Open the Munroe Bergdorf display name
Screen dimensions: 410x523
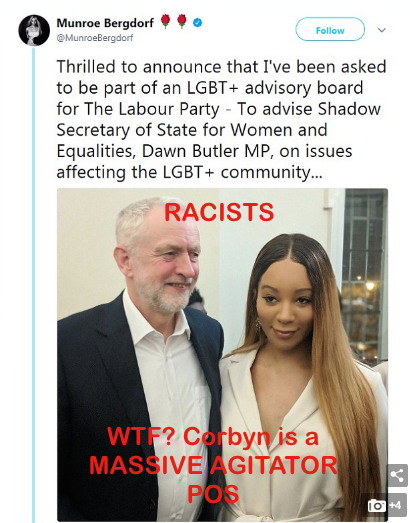[105, 23]
